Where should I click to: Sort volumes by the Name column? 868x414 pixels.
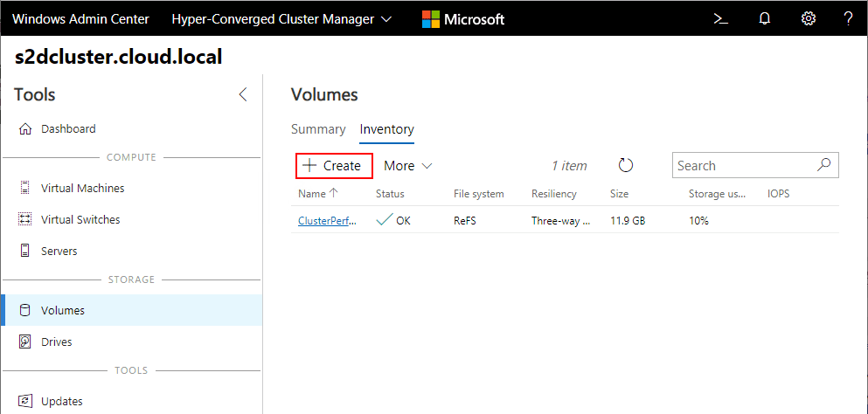click(x=312, y=194)
